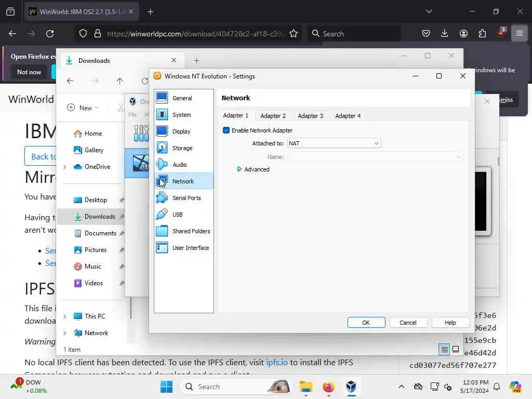Switch to Adapter 1 tab
The width and height of the screenshot is (532, 399).
coord(236,116)
